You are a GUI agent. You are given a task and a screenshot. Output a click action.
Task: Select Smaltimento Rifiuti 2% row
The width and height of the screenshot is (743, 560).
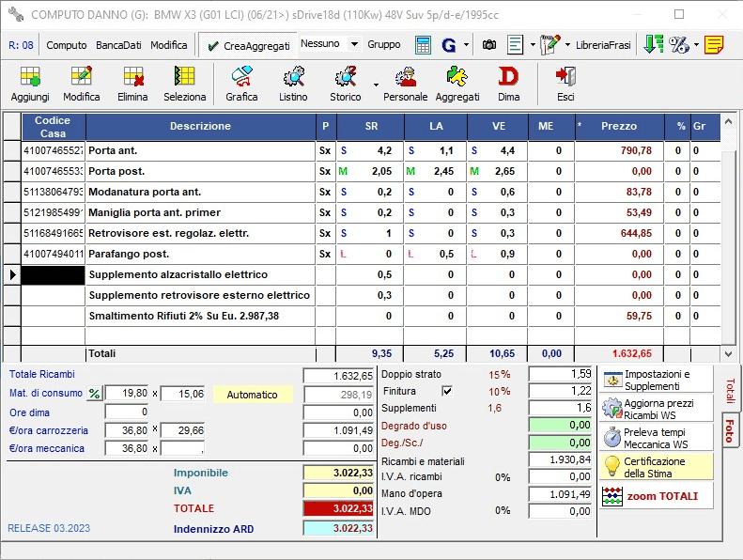click(x=362, y=316)
